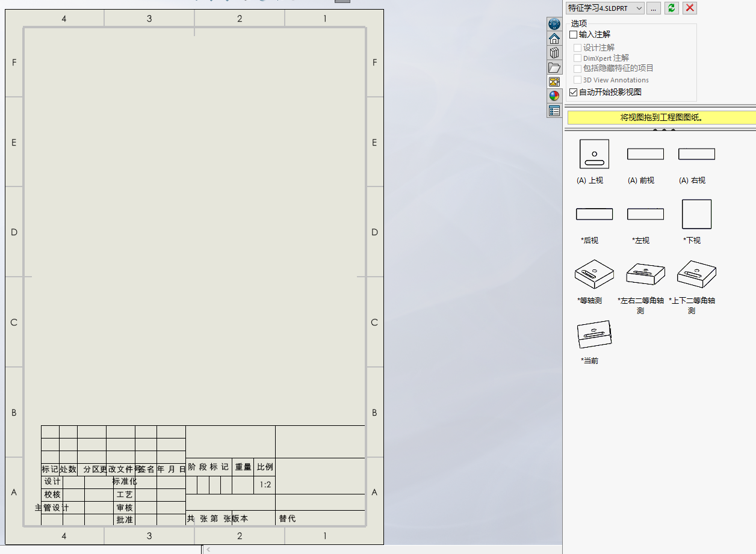Select the (A) 右视 right view thumbnail
756x554 pixels.
tap(696, 154)
